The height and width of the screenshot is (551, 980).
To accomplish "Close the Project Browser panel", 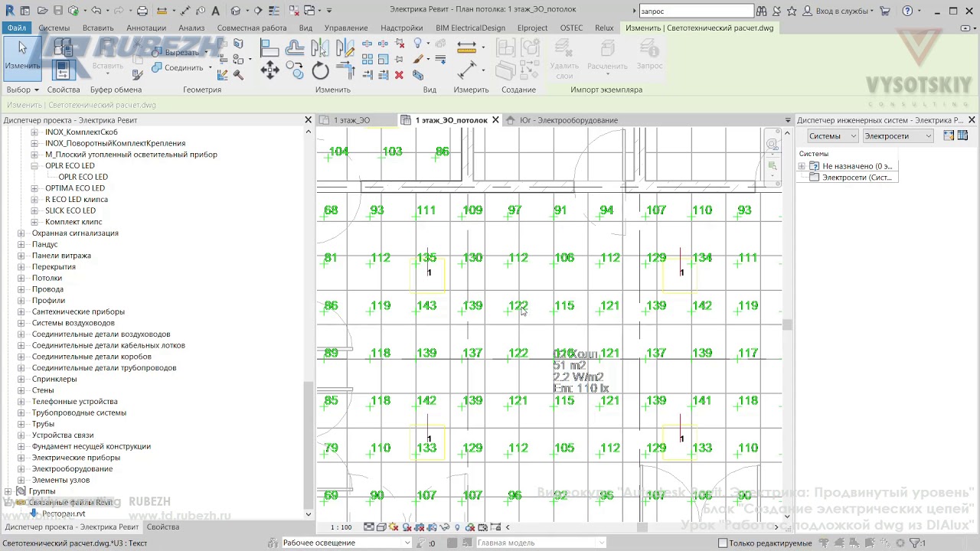I will click(x=309, y=120).
